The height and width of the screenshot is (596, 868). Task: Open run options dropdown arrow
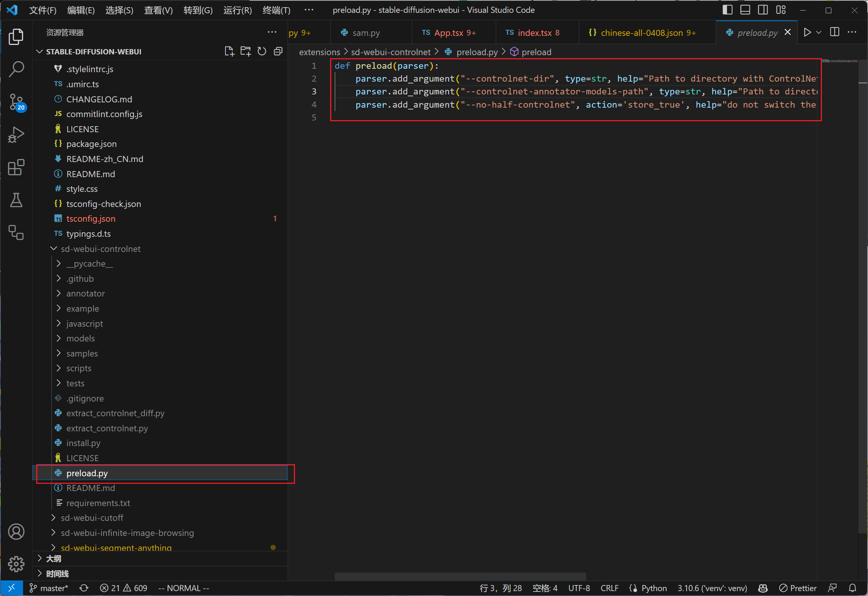[x=819, y=32]
